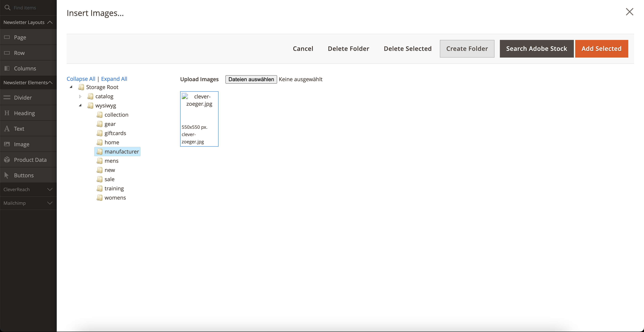Click Delete Folder
The width and height of the screenshot is (644, 332).
point(348,49)
